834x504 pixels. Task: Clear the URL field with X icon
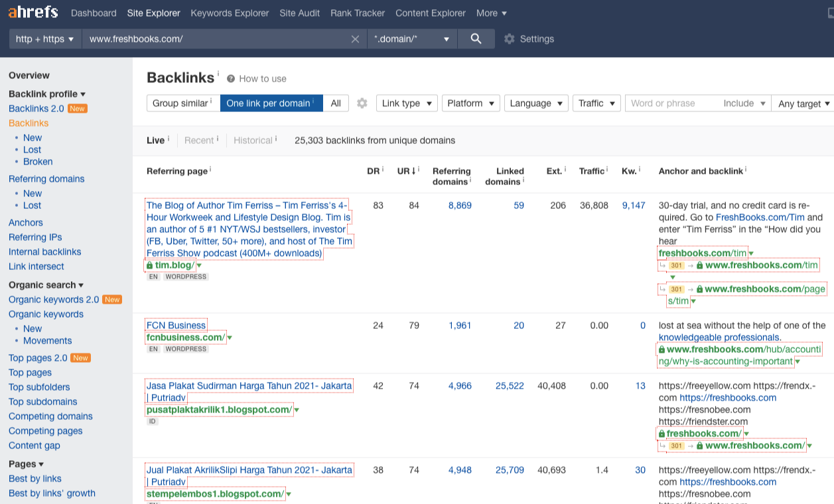click(356, 39)
